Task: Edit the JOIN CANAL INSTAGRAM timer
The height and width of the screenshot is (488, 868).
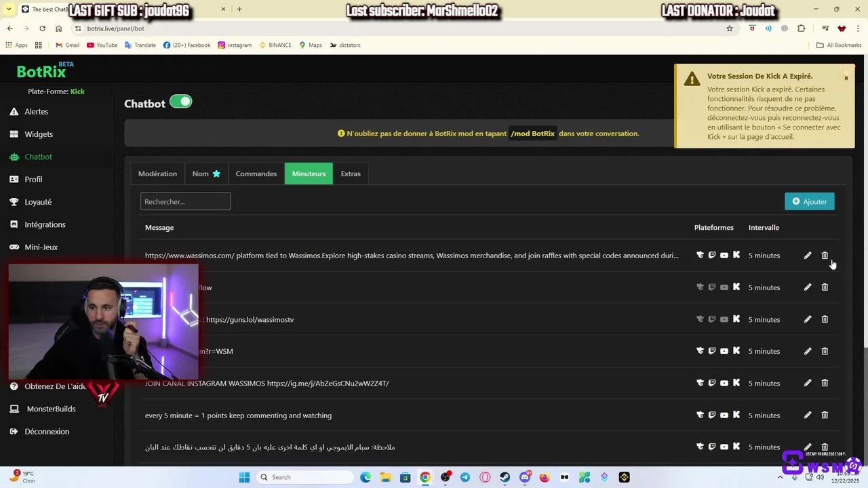Action: pos(808,383)
